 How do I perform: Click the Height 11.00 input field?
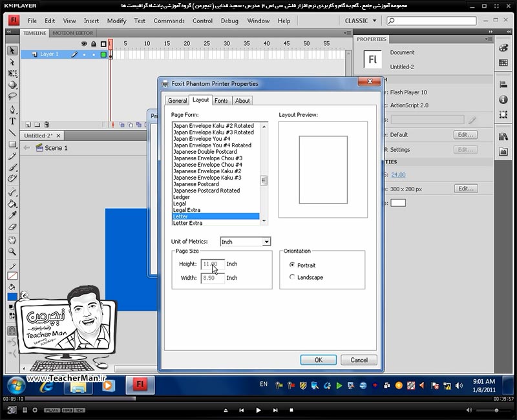click(213, 264)
